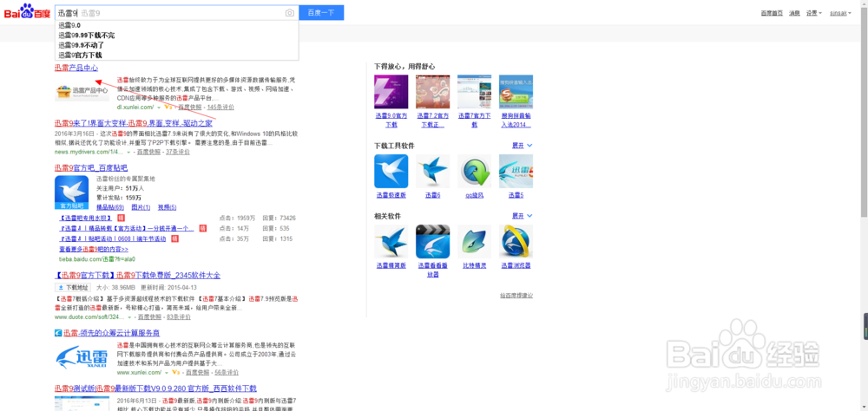Expand 下载工具软件 section with 展开

[522, 146]
